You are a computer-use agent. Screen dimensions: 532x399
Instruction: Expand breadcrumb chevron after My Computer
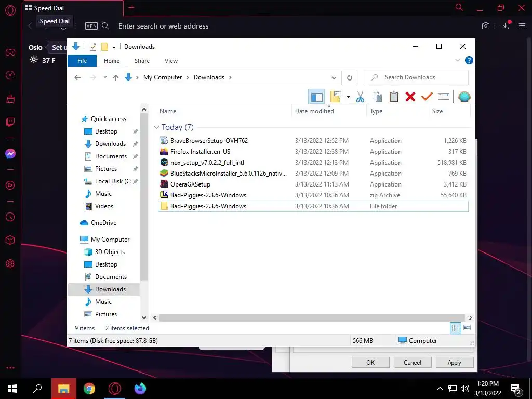point(188,77)
